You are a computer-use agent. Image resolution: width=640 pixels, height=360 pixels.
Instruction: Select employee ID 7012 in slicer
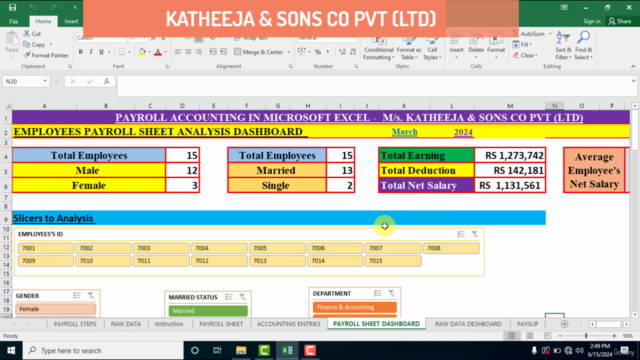click(x=219, y=260)
